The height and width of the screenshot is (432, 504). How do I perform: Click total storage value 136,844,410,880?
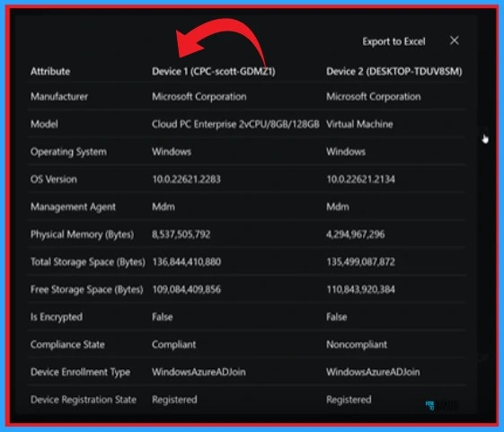(x=187, y=262)
